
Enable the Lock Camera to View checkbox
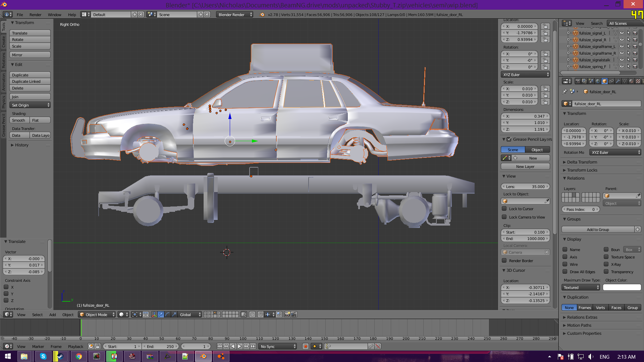[x=504, y=217]
